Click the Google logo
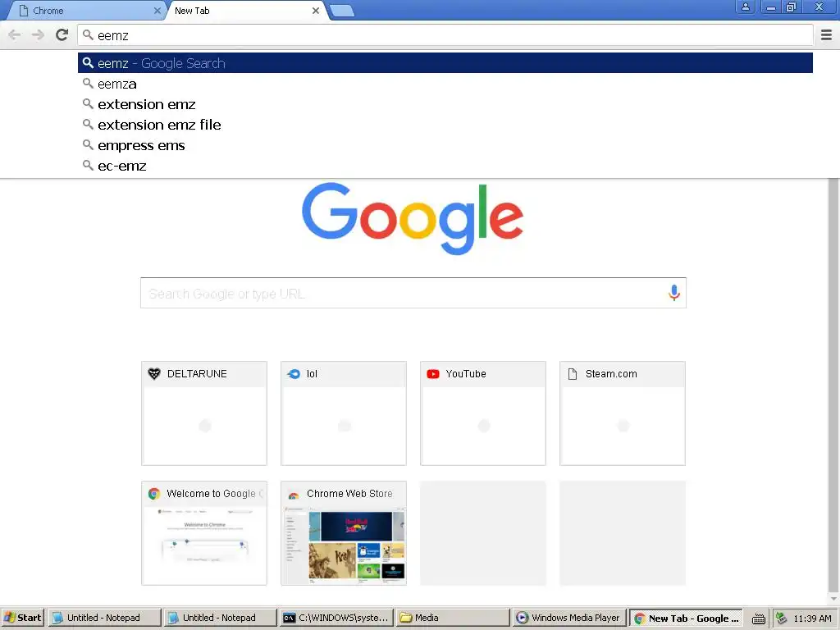840x630 pixels. coord(413,218)
